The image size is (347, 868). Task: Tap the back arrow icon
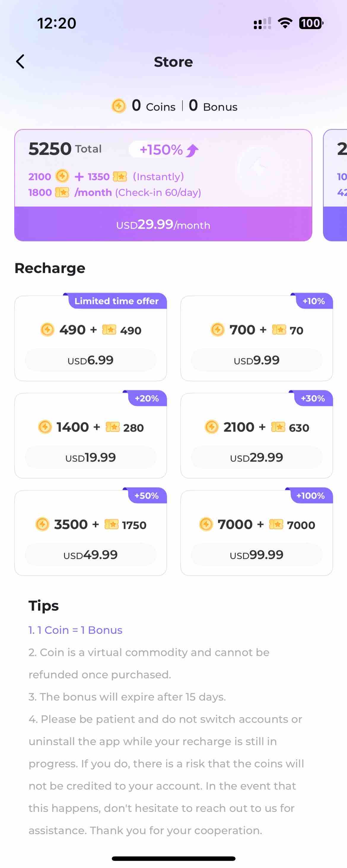20,62
